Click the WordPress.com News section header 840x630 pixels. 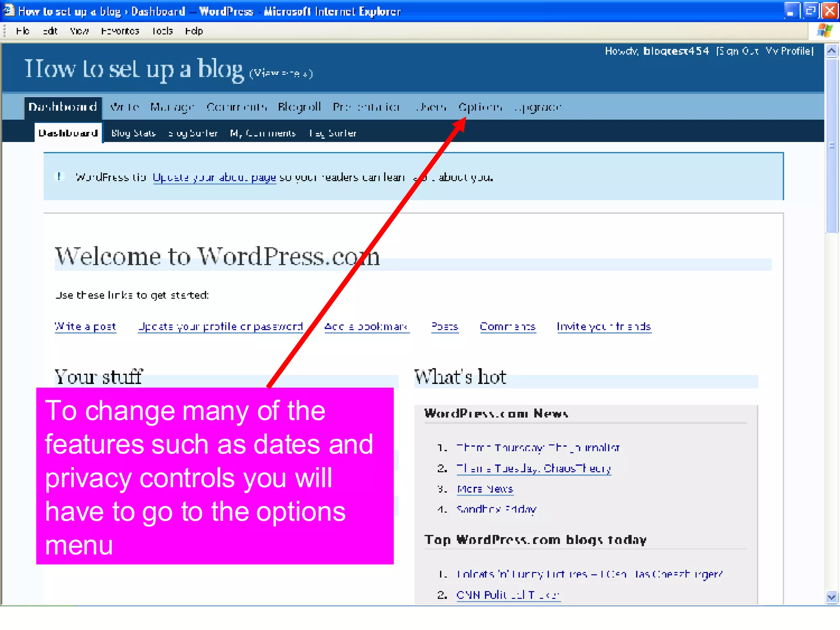click(x=496, y=413)
